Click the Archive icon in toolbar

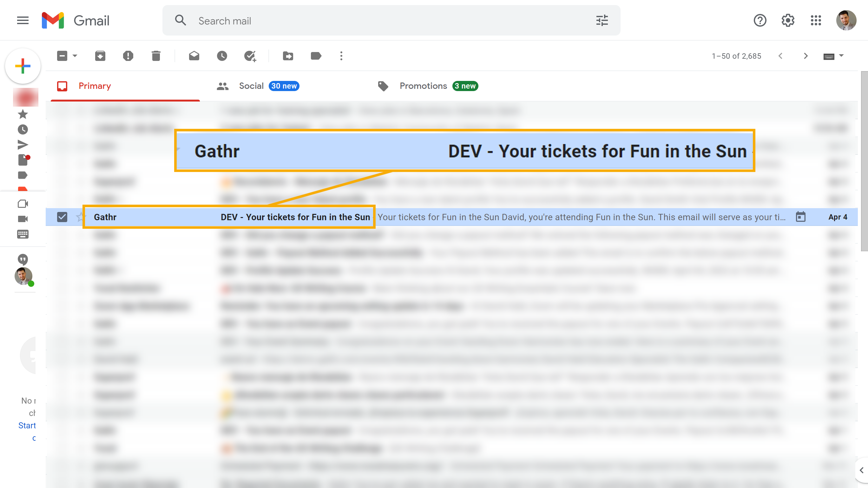tap(100, 56)
